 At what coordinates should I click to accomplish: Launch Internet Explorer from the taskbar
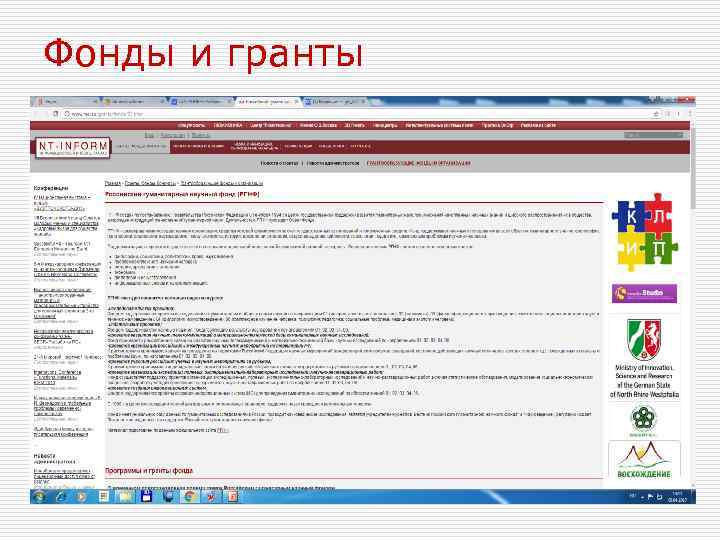(61, 496)
